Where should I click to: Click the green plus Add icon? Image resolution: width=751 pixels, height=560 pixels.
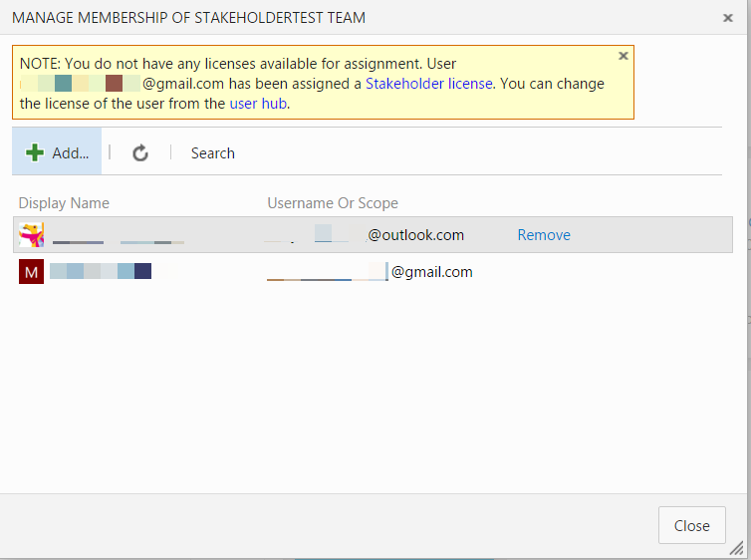coord(35,152)
